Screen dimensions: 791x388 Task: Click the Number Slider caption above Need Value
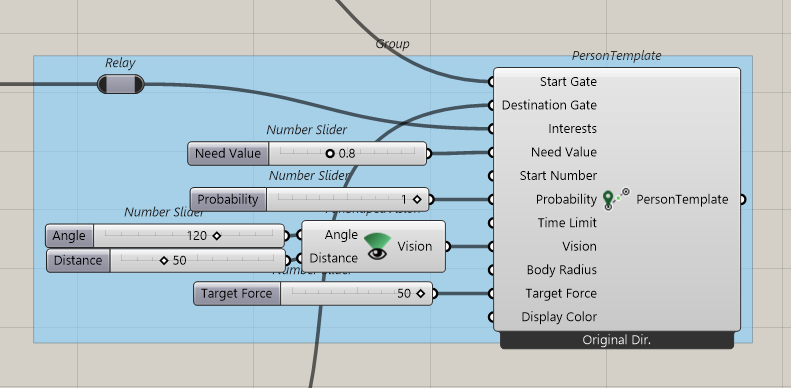tap(307, 130)
